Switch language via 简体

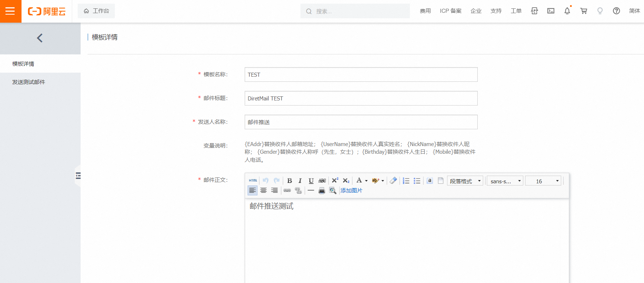(635, 11)
